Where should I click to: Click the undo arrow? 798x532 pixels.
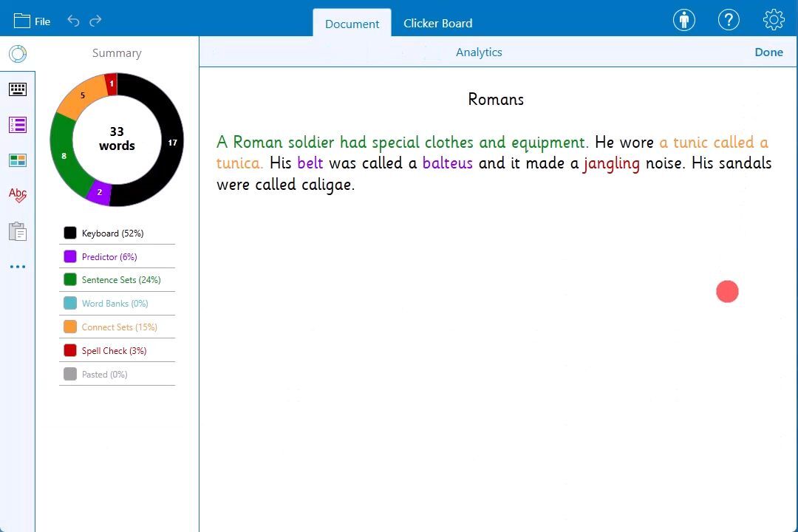click(x=73, y=21)
